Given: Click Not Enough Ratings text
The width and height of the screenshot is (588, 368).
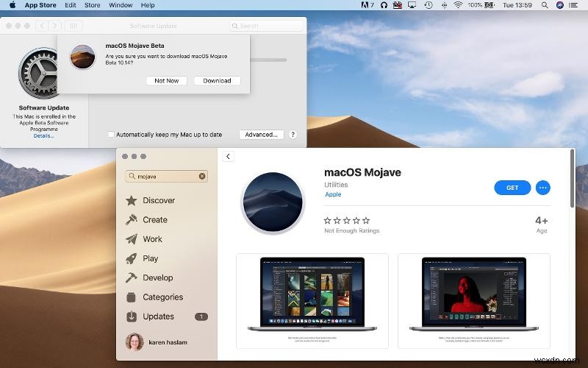Looking at the screenshot, I should point(352,230).
